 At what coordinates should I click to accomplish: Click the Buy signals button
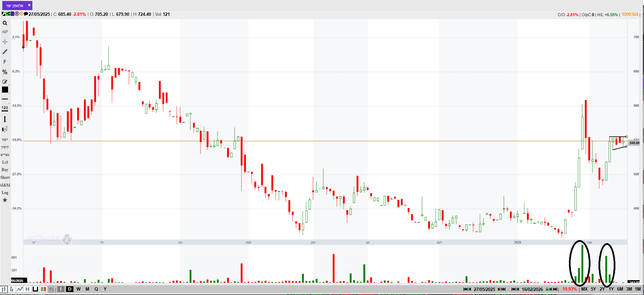(x=5, y=170)
